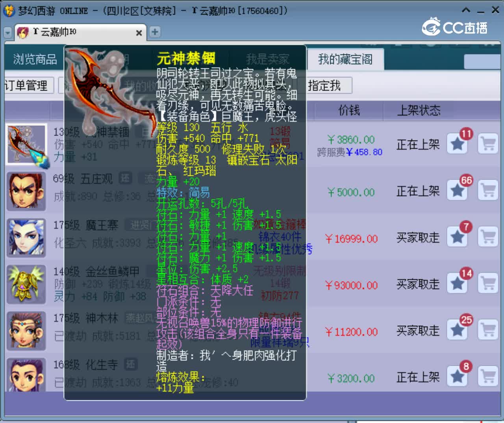This screenshot has width=504, height=423.
Task: Sort listings by 上架状态 column header
Action: [419, 110]
